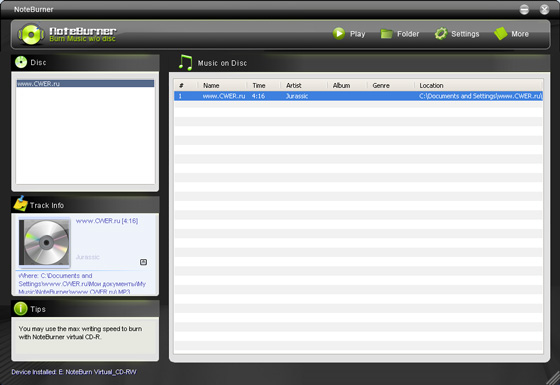Open the Folder toolbar button

(399, 34)
